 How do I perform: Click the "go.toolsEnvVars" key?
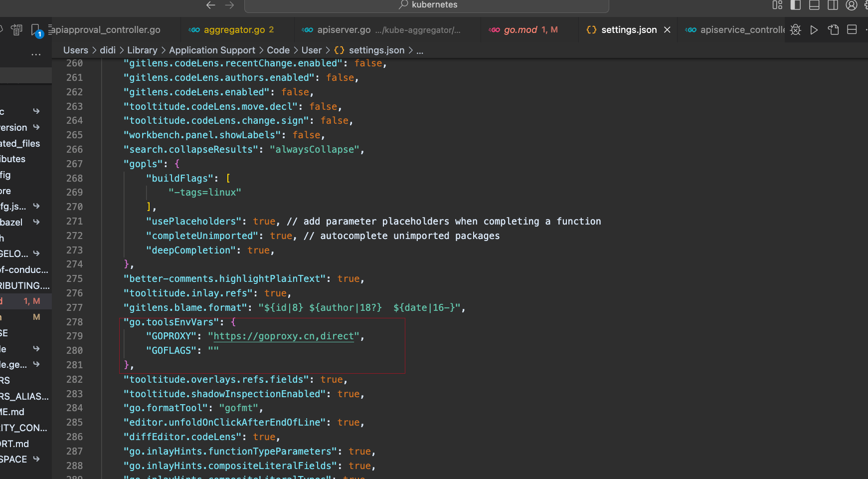coord(172,322)
